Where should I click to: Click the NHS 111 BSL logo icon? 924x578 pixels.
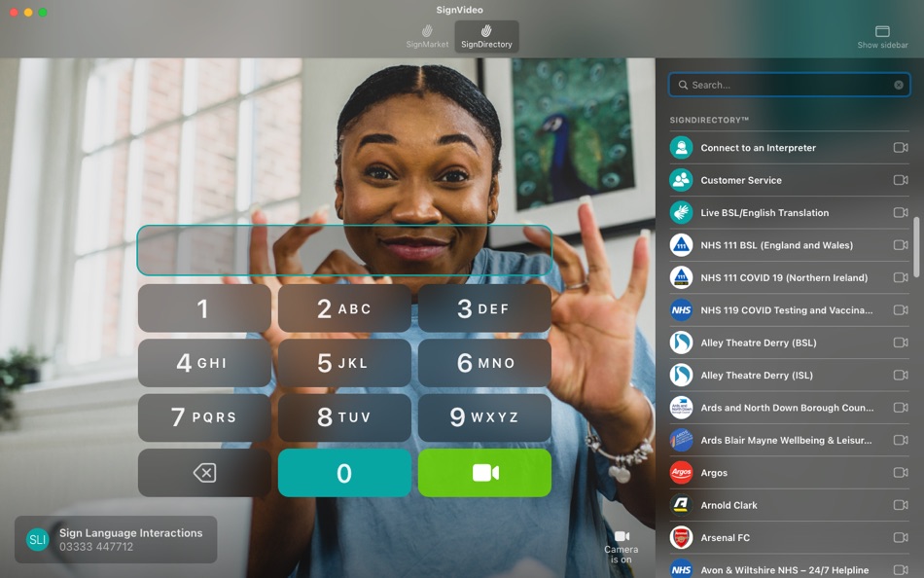(681, 245)
